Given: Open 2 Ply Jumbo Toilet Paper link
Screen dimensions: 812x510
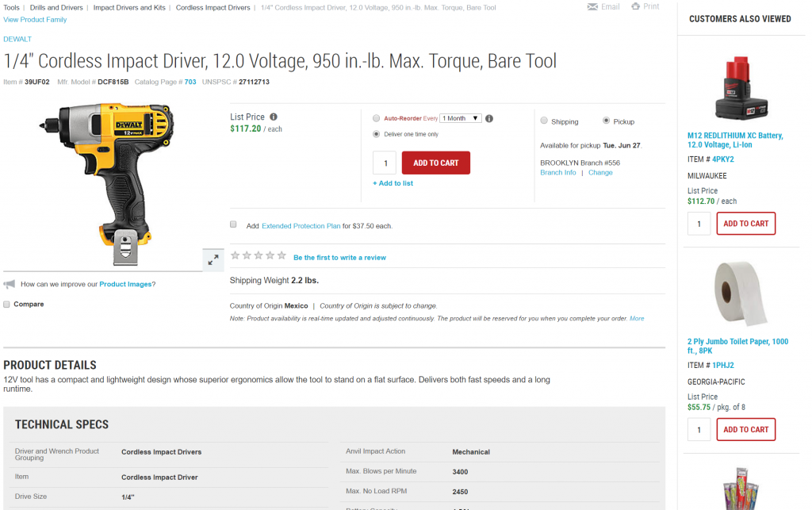Looking at the screenshot, I should 738,346.
